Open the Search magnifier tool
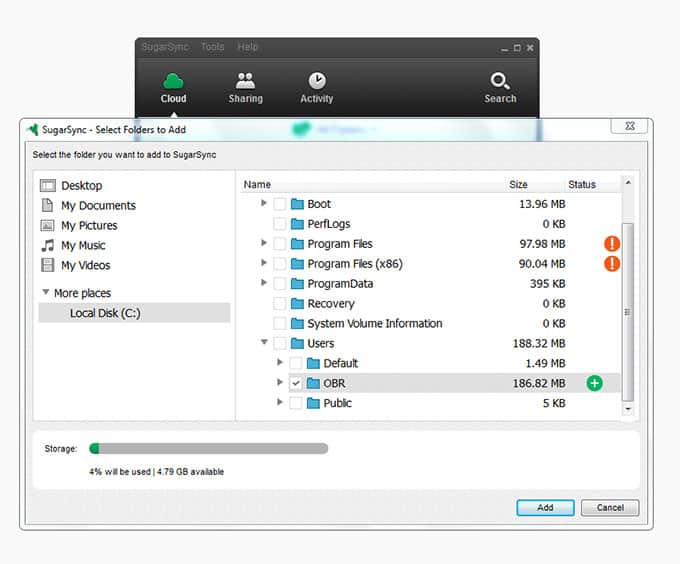Screen dimensions: 680x564 click(500, 88)
